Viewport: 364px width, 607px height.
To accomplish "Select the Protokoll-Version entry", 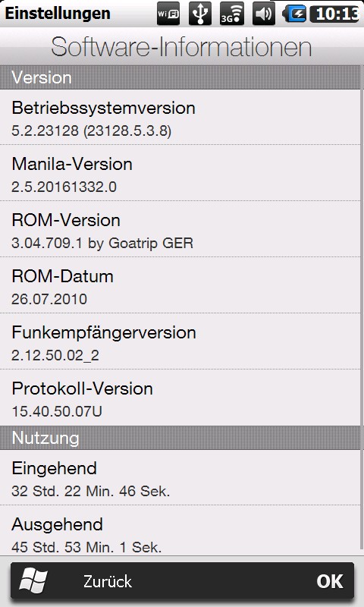I will pos(180,398).
